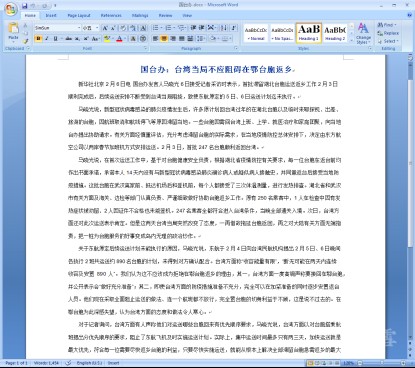Apply superscript formatting
This screenshot has height=368, width=415.
pyautogui.click(x=86, y=39)
